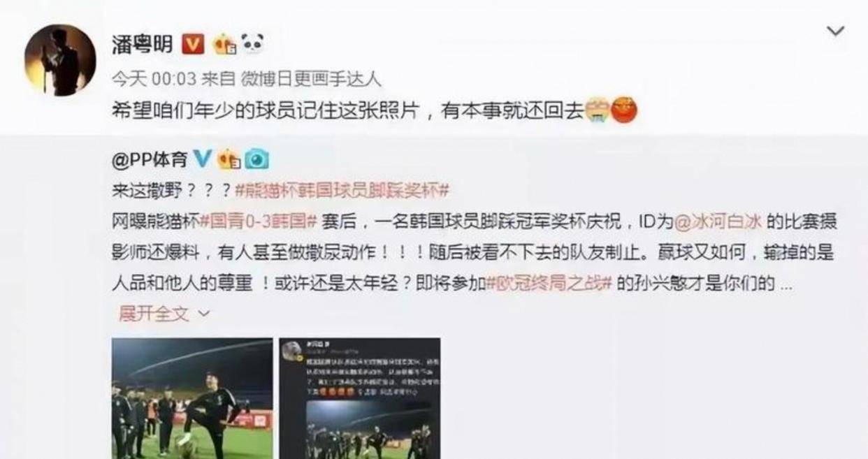Image resolution: width=868 pixels, height=459 pixels.
Task: Open the @PP体育 account link
Action: 150,159
